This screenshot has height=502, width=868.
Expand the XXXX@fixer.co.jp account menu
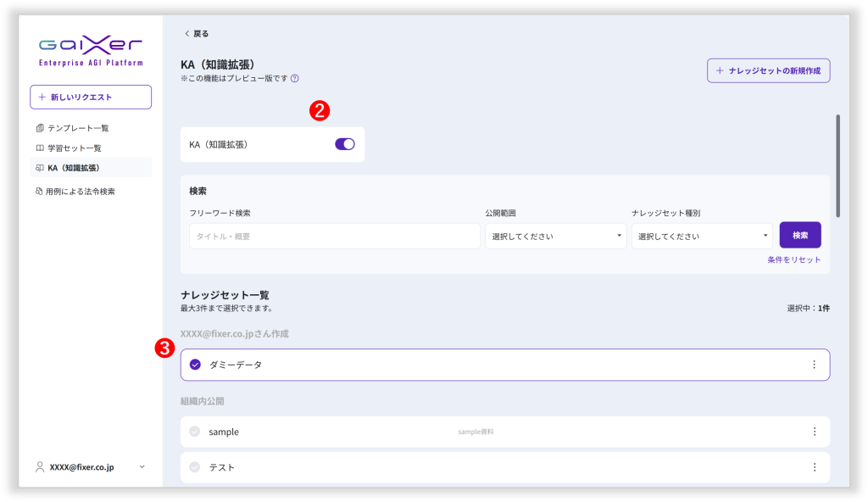pyautogui.click(x=142, y=467)
